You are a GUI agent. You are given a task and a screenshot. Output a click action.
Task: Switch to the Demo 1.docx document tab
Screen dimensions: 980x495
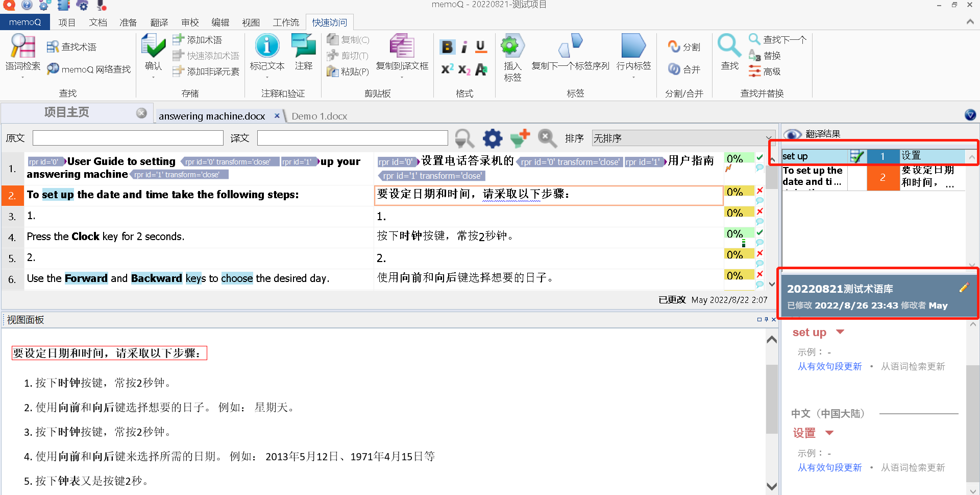[x=320, y=116]
